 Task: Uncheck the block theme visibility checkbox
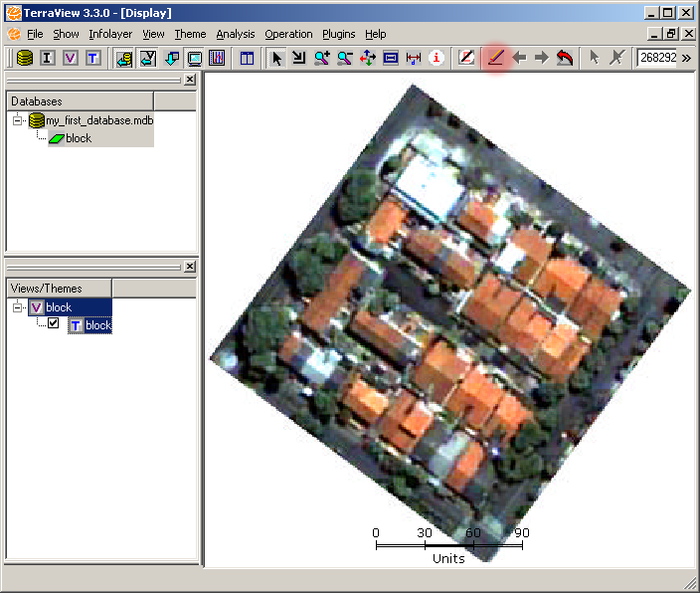(54, 324)
